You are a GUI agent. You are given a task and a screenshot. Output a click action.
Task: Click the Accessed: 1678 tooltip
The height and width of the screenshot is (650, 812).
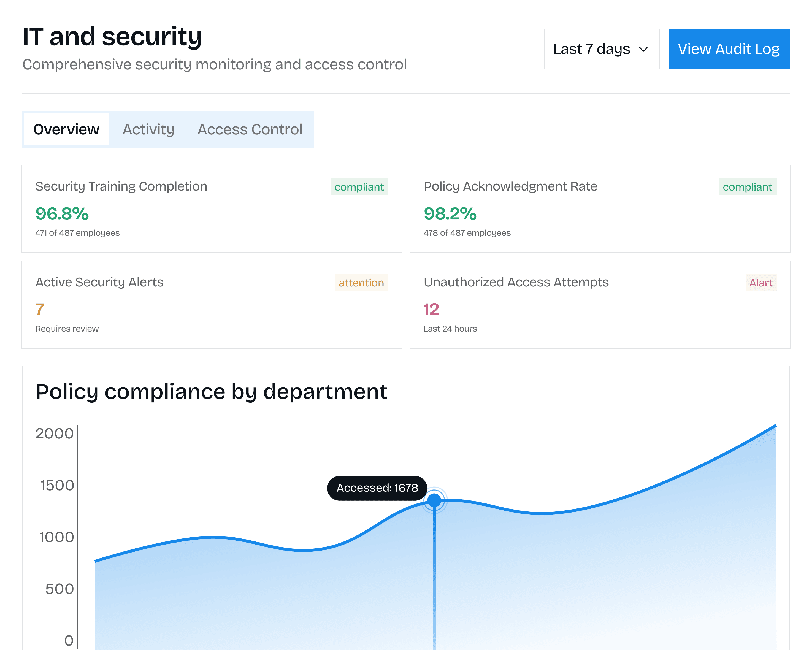tap(377, 488)
